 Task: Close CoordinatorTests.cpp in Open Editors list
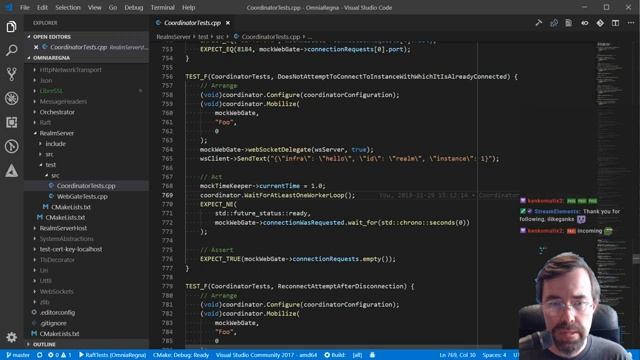36,47
